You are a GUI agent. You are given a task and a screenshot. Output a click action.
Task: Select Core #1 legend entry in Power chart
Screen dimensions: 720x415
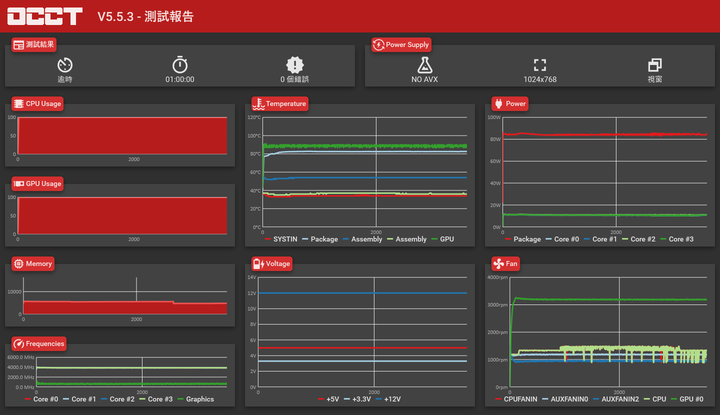[600, 239]
